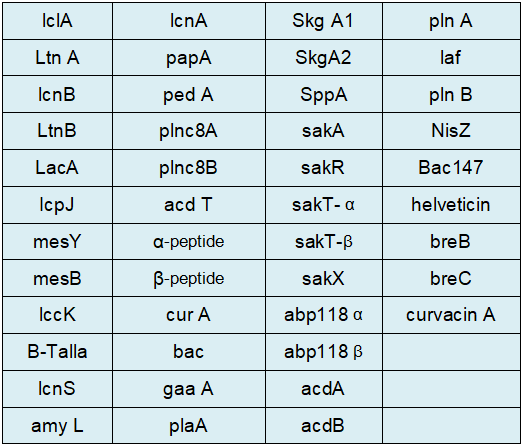Click the sakT-β cell
522x446 pixels.
324,242
